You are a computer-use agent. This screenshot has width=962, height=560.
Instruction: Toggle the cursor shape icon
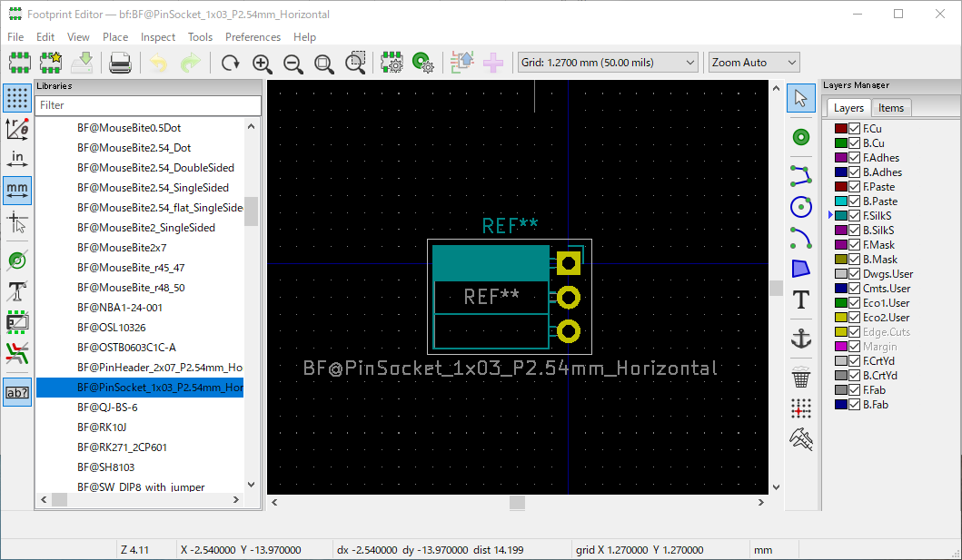17,222
